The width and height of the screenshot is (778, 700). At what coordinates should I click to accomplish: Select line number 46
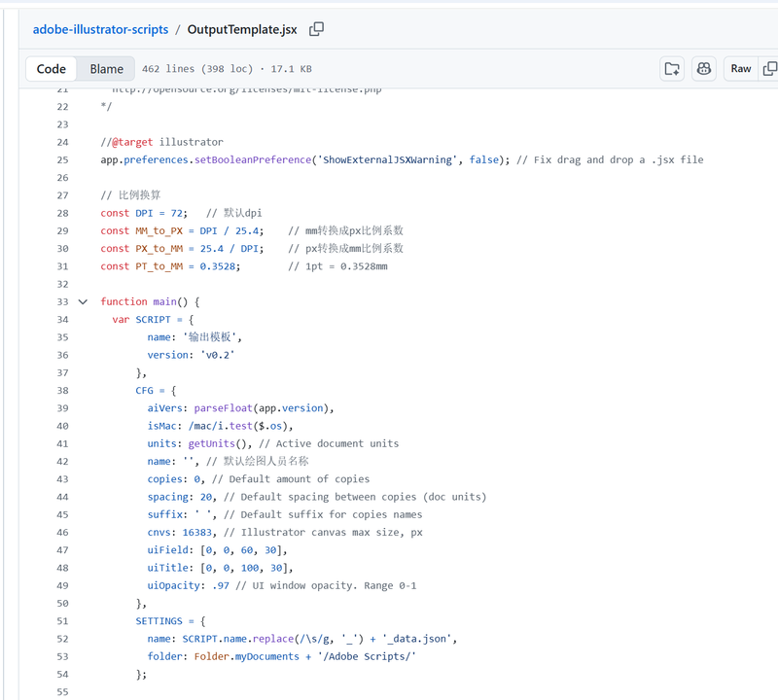(x=62, y=533)
